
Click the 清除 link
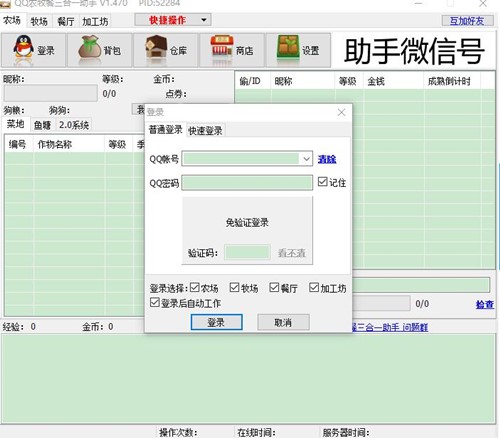(x=327, y=159)
